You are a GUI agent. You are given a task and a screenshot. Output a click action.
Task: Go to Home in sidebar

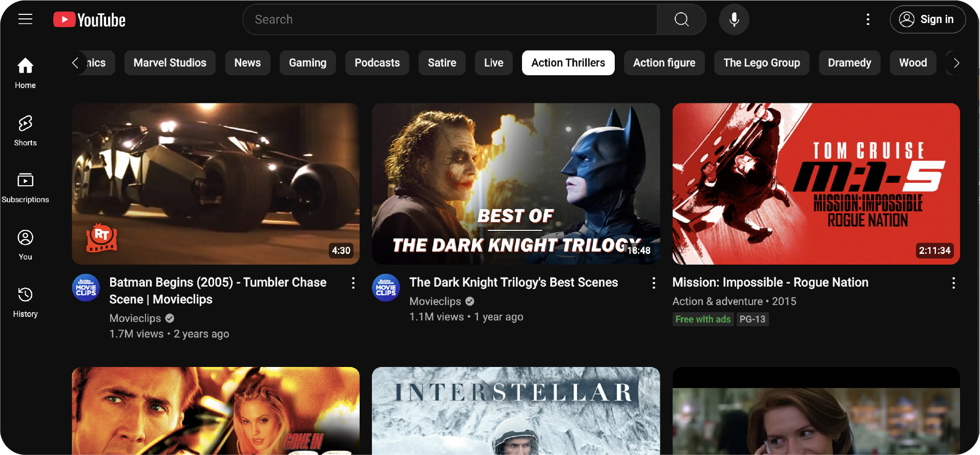[25, 73]
